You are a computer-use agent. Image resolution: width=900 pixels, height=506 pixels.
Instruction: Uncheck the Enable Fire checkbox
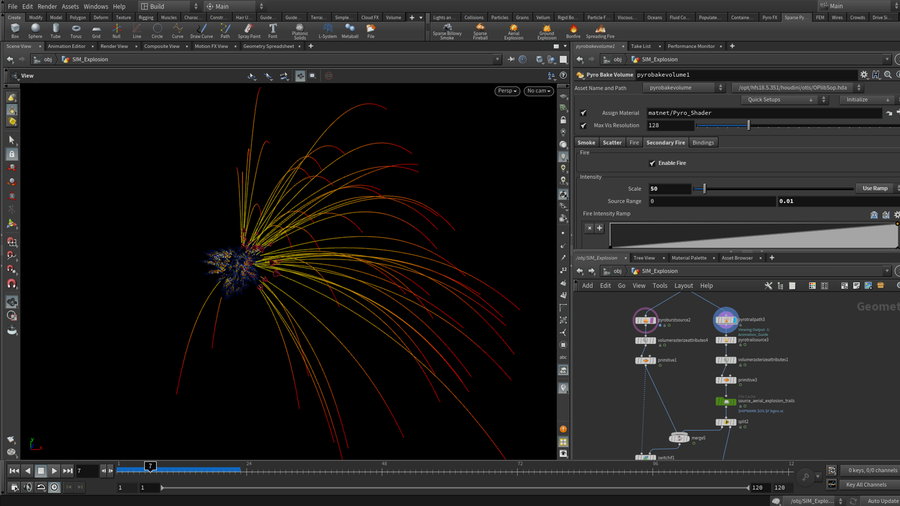(x=652, y=163)
